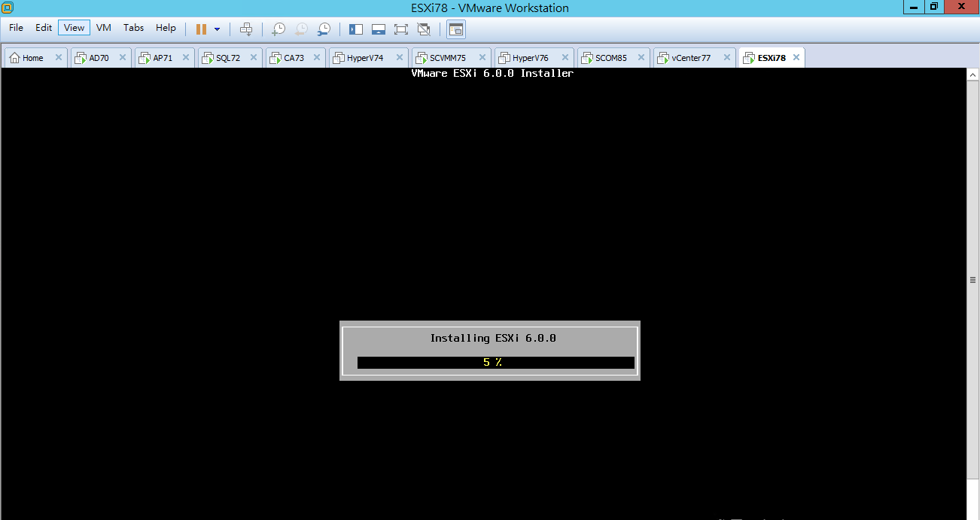
Task: Restore down the VMware Workstation window
Action: pyautogui.click(x=934, y=6)
